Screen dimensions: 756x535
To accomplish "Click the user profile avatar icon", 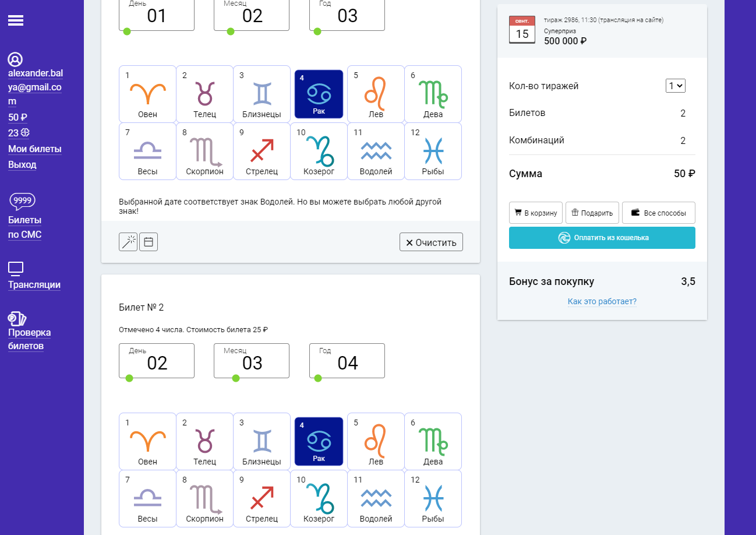I will point(15,59).
